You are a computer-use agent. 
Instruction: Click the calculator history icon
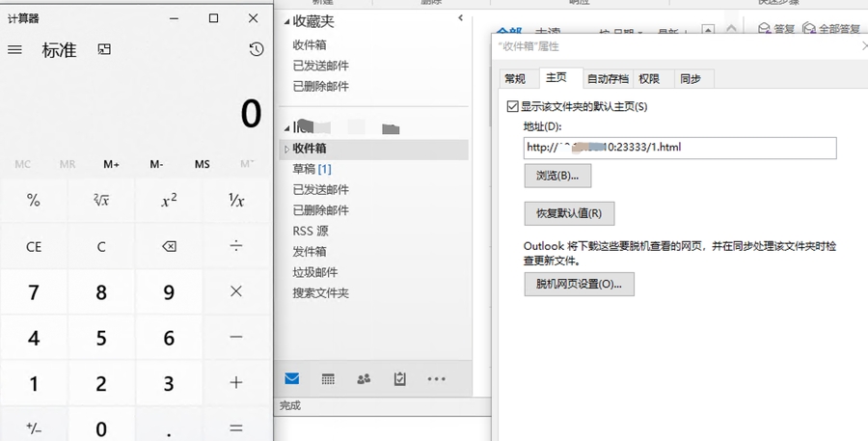(256, 50)
